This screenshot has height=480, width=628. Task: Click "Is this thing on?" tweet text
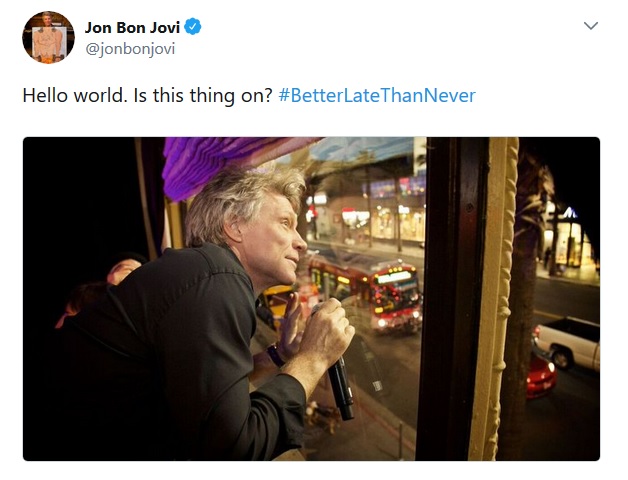[203, 95]
